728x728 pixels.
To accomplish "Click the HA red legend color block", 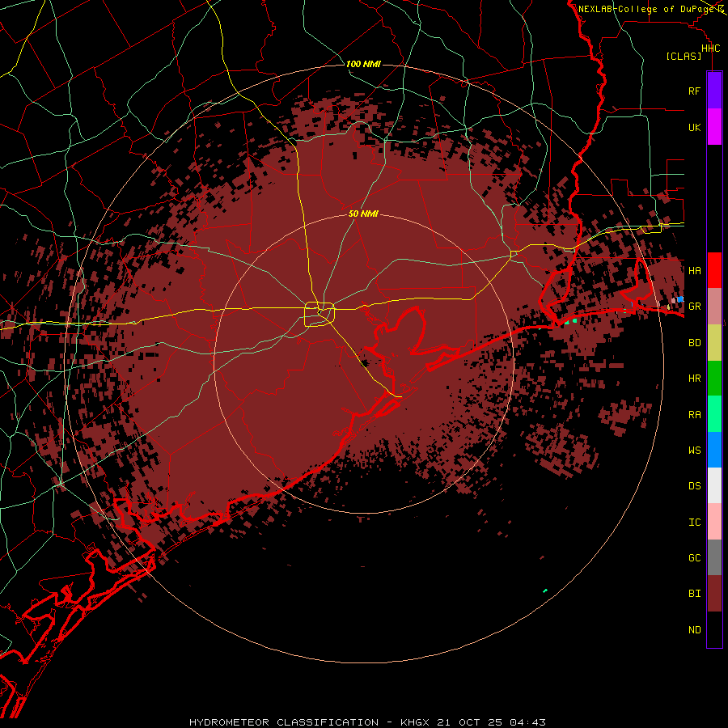I will (x=714, y=270).
